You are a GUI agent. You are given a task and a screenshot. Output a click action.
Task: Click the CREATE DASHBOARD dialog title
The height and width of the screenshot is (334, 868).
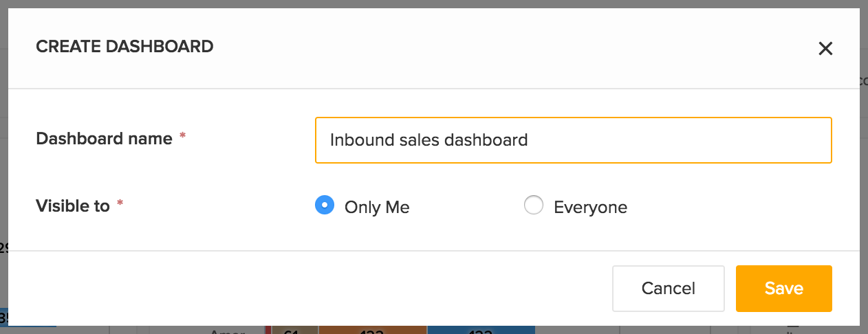[124, 47]
